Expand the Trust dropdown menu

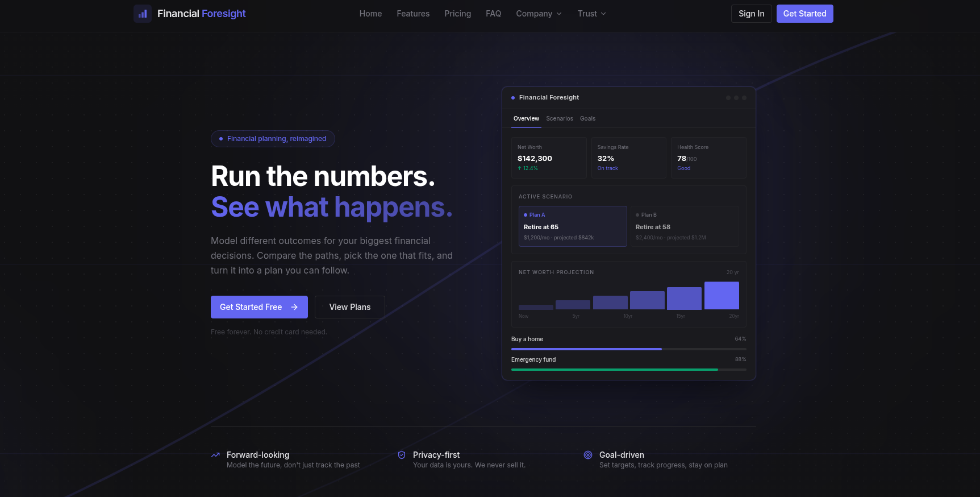[591, 14]
